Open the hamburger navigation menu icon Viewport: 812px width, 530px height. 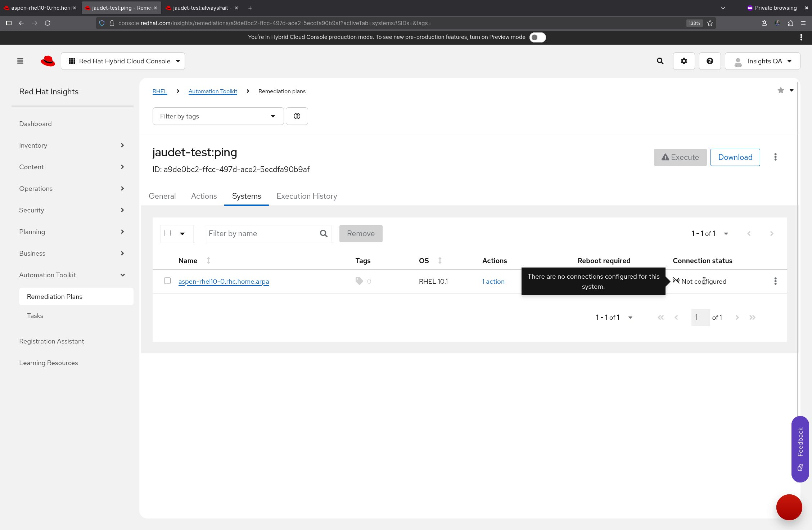tap(20, 61)
